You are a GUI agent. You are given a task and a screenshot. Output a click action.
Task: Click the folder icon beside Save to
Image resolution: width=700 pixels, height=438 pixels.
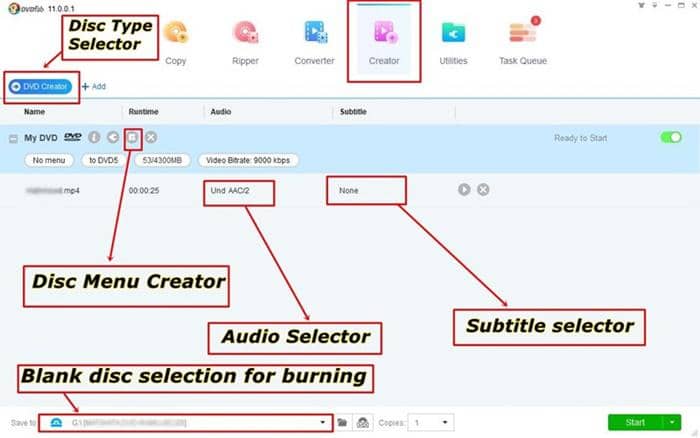[x=342, y=422]
